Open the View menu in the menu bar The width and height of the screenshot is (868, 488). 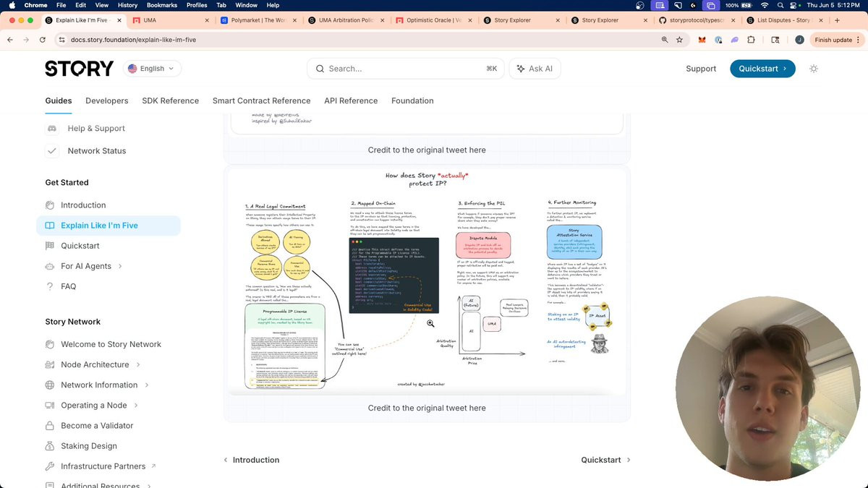coord(101,5)
